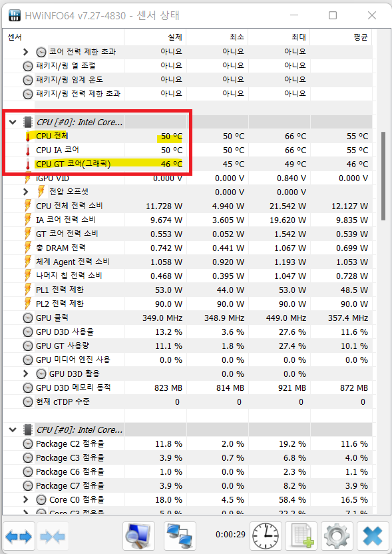Click the expand layout double-arrow button

point(19,537)
